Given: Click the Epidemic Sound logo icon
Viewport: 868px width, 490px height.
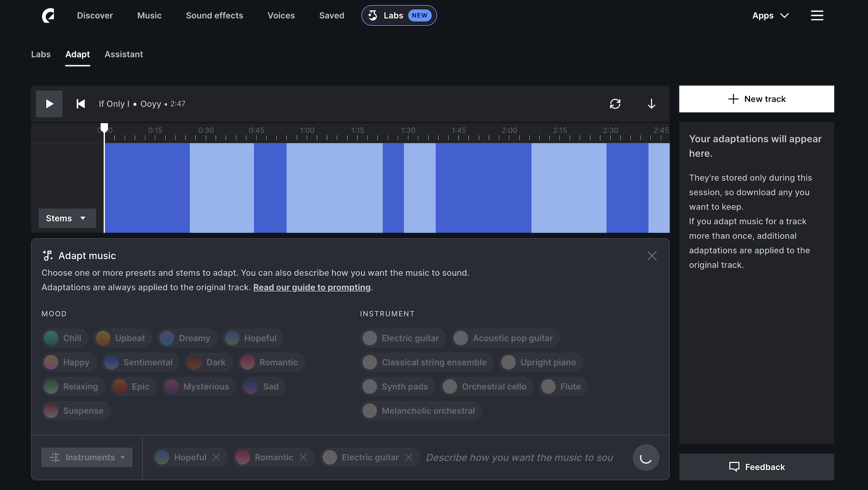Looking at the screenshot, I should (x=48, y=15).
